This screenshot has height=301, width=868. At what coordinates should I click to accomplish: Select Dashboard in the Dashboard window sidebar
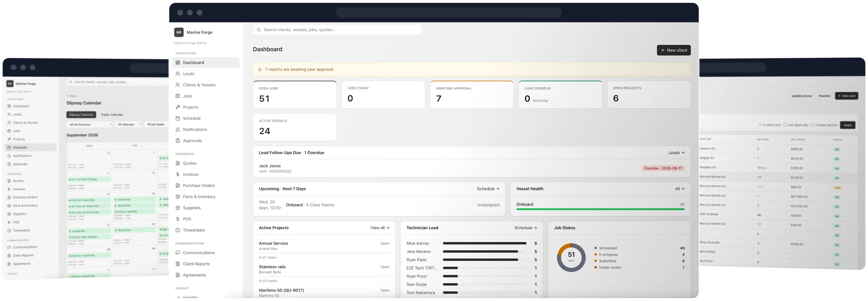[206, 63]
